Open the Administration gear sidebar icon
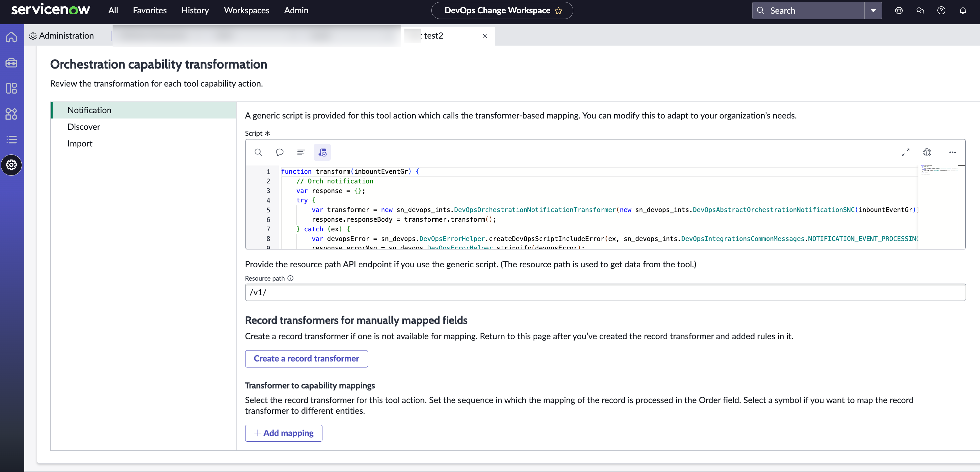The image size is (980, 472). 11,165
